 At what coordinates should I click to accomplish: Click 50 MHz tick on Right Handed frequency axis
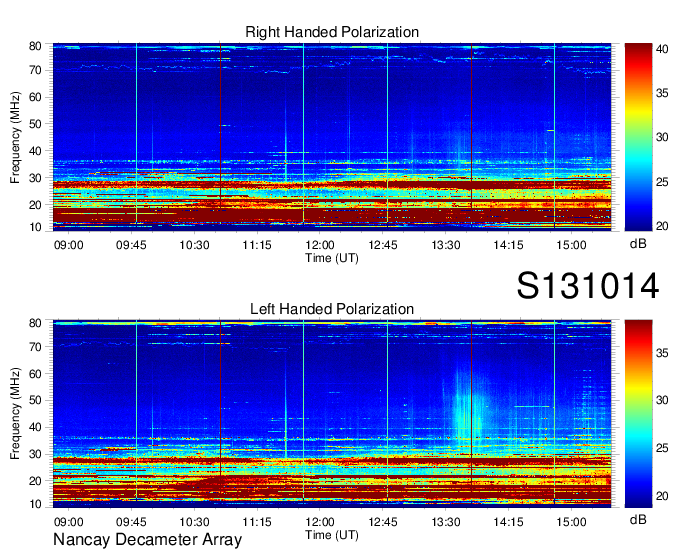coord(35,124)
